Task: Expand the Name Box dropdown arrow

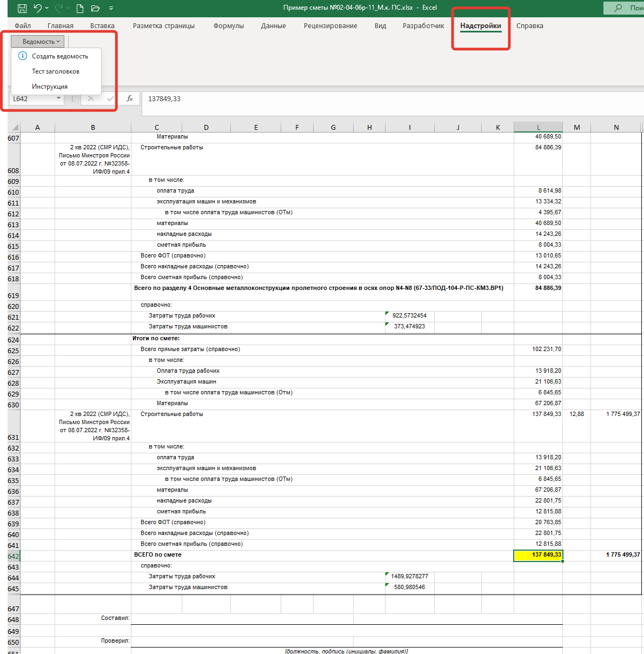Action: (x=58, y=98)
